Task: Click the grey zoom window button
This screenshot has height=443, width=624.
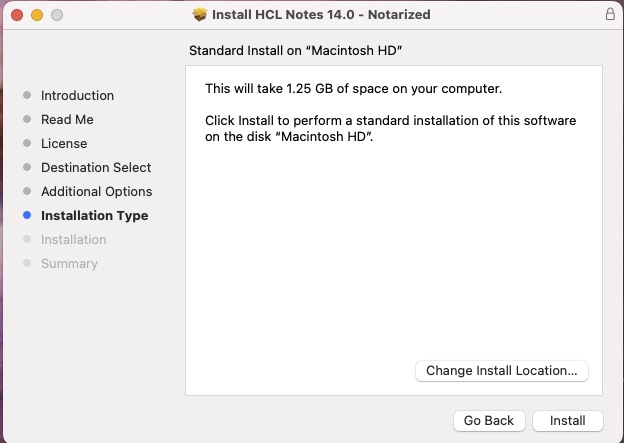Action: pos(56,16)
